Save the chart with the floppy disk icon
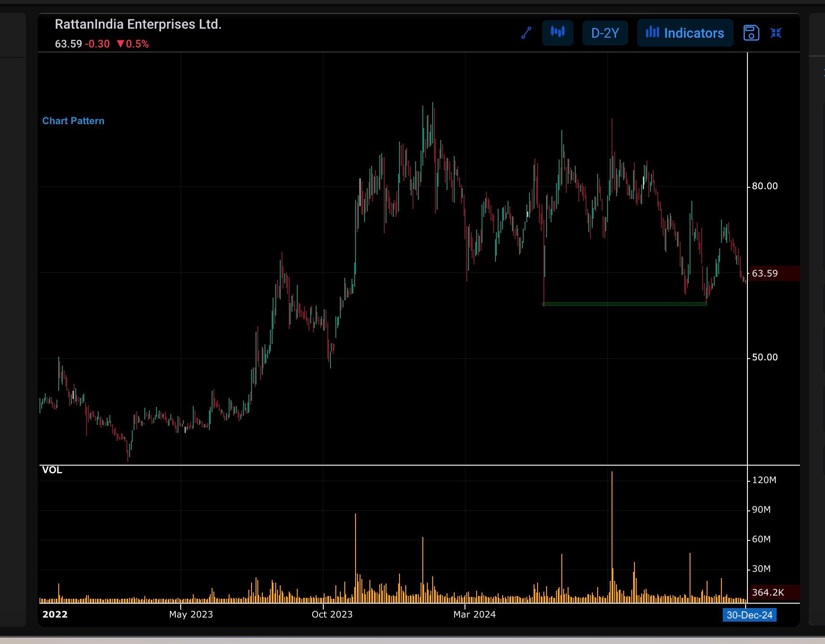Screen dimensions: 825x644 (751, 33)
